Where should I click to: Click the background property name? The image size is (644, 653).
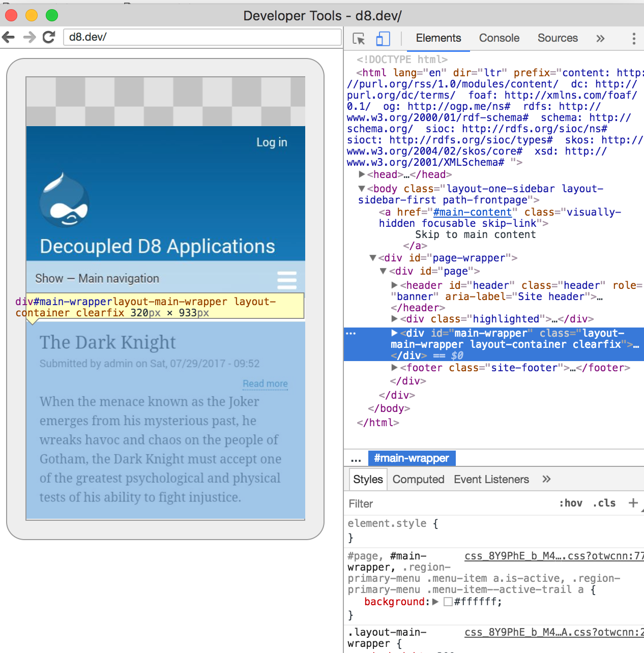[394, 602]
